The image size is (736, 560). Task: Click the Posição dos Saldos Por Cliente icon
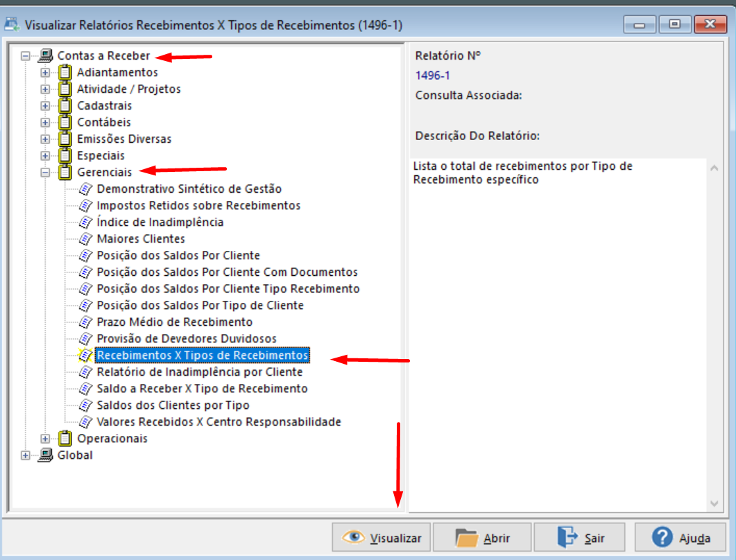click(x=85, y=256)
